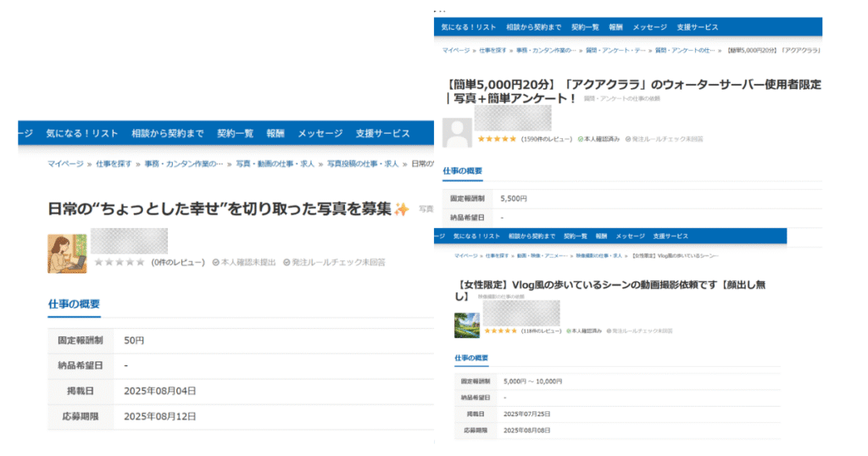Click the check icon next to 発注ルールチェック未回答 on the 日常 page

pos(287,262)
